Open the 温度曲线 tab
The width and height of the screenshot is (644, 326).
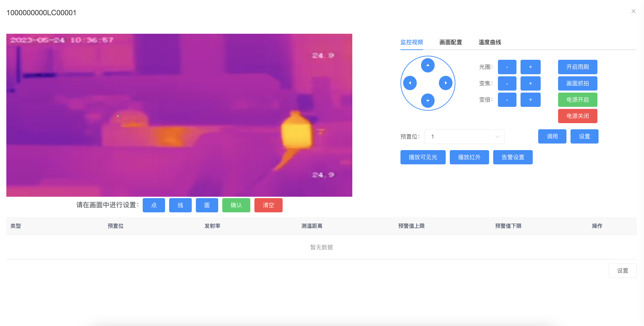click(490, 42)
